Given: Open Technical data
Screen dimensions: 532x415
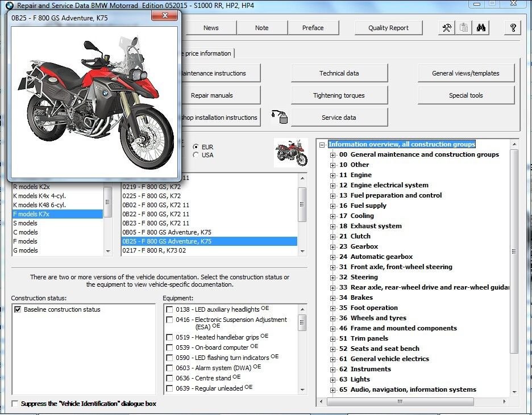Looking at the screenshot, I should click(x=339, y=73).
